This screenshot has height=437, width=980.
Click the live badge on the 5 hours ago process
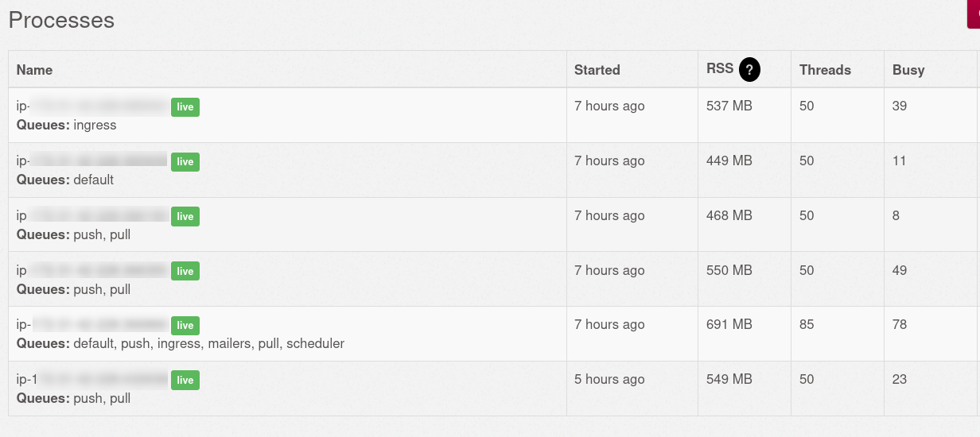pos(185,380)
